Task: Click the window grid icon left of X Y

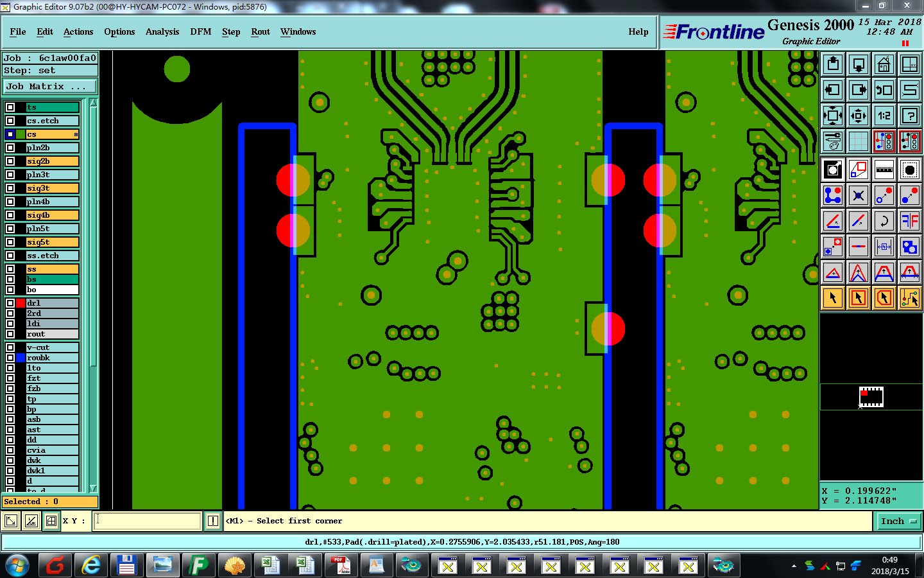Action: coord(51,521)
